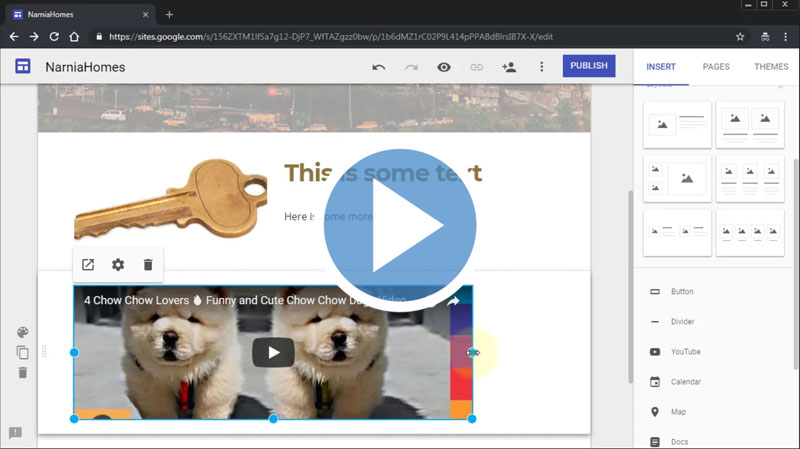The height and width of the screenshot is (449, 800).
Task: Duplicate the section with copy icon
Action: click(23, 352)
